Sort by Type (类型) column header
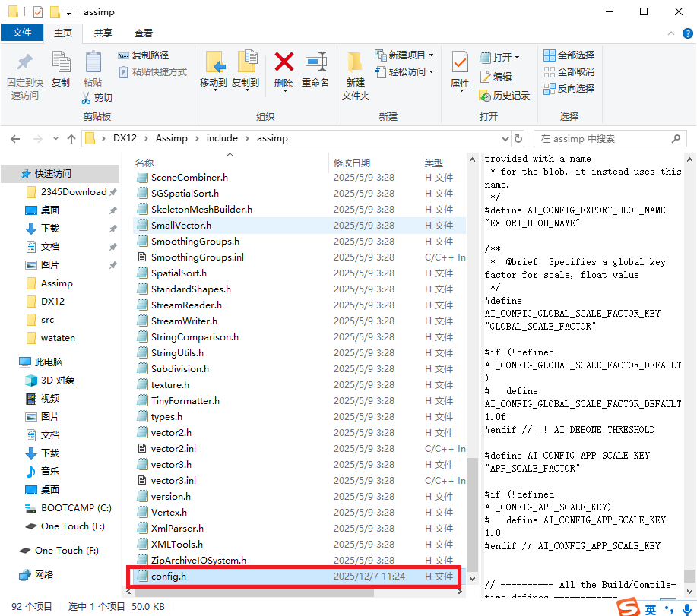Image resolution: width=697 pixels, height=616 pixels. coord(434,163)
